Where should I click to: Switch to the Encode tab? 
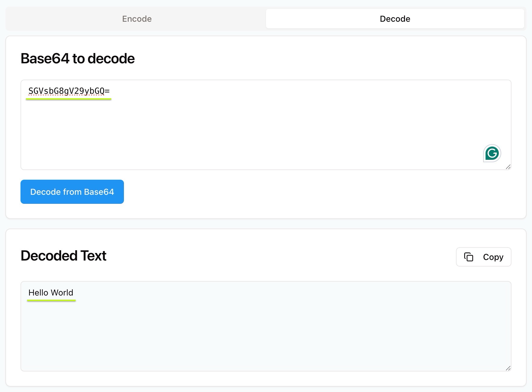pyautogui.click(x=137, y=19)
